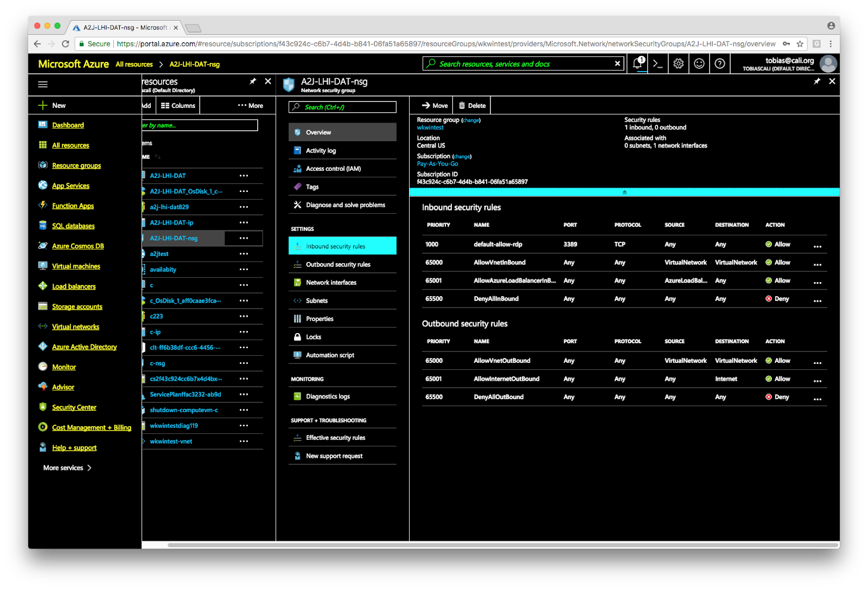Viewport: 868px width, 589px height.
Task: Open Diagnostics logs under Monitoring
Action: (x=342, y=396)
